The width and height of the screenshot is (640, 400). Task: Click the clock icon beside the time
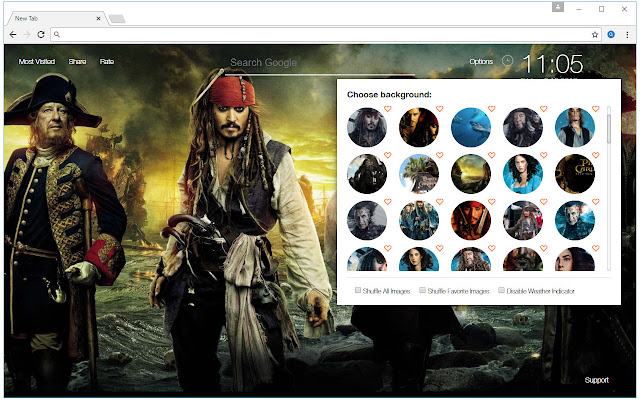pyautogui.click(x=507, y=61)
